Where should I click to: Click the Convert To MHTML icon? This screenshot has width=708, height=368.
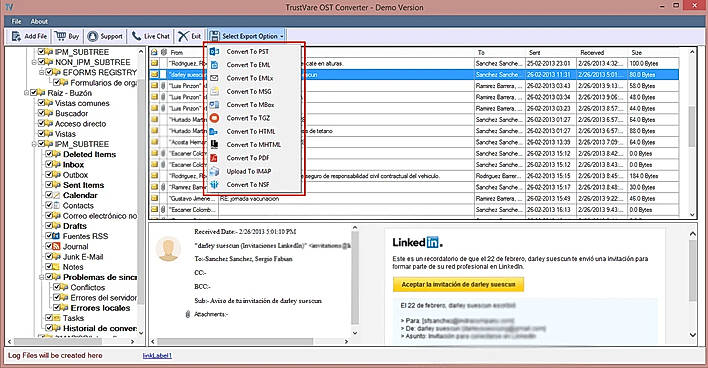214,144
